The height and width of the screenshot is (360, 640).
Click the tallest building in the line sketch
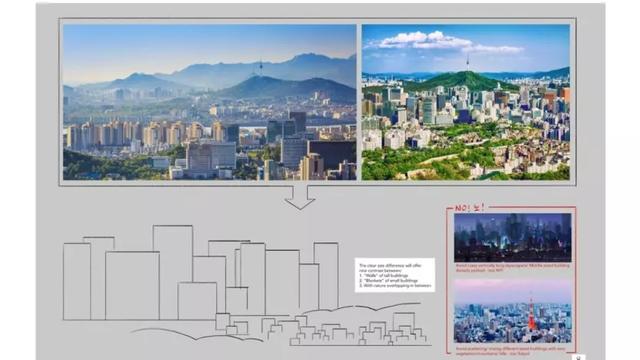[x=173, y=272]
